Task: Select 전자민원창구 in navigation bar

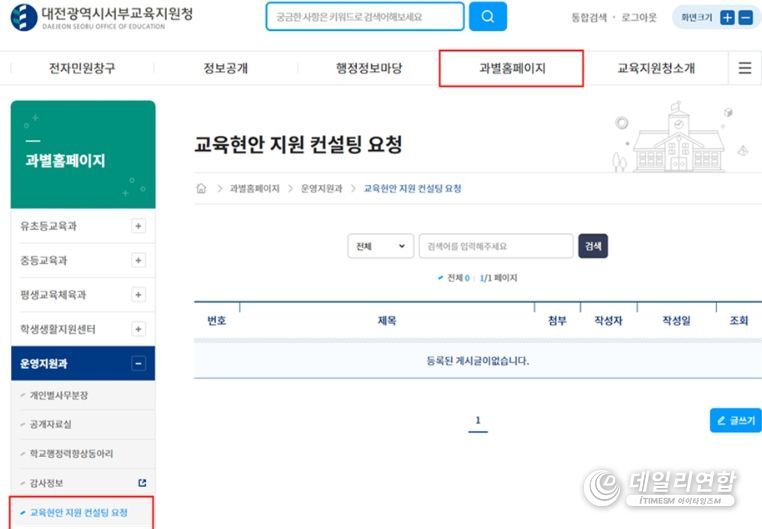Action: 82,68
